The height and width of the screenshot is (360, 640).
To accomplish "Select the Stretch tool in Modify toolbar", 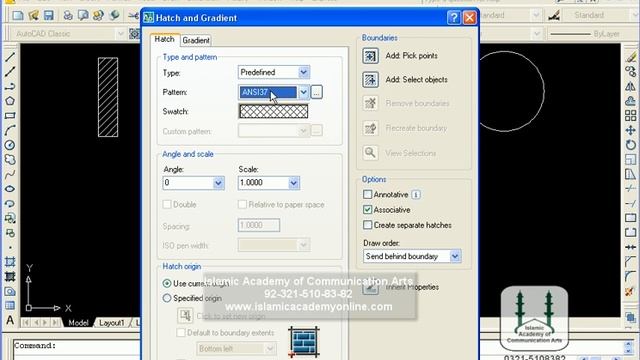I will tap(631, 174).
